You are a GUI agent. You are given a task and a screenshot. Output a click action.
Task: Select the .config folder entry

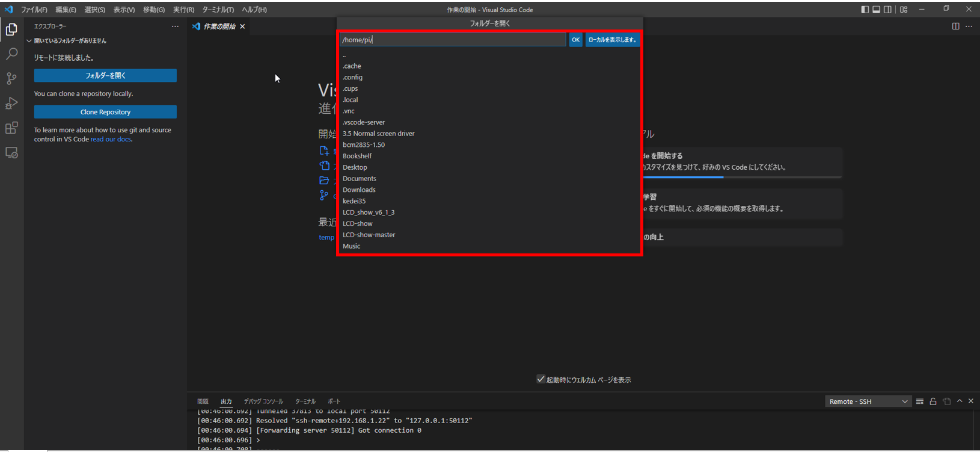(x=489, y=78)
